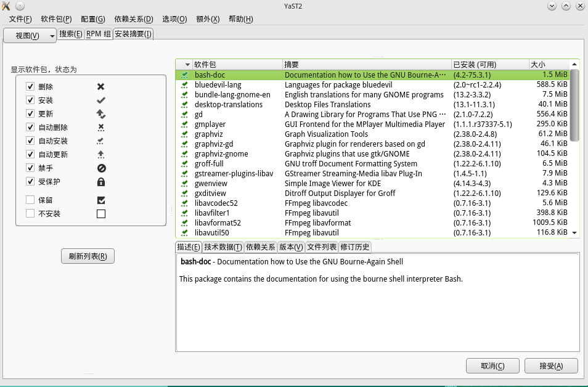Switch to the 技术数据(T) tab
The width and height of the screenshot is (588, 387).
coord(223,247)
